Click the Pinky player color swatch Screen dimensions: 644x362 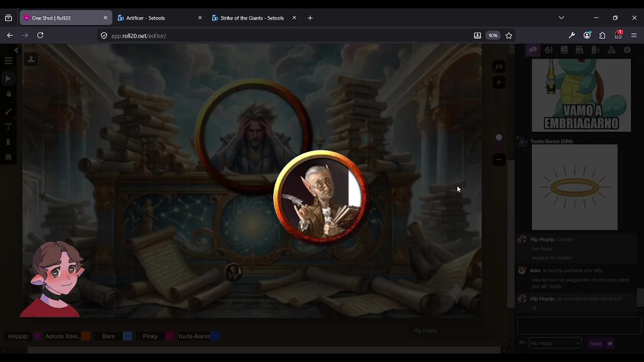tap(170, 336)
